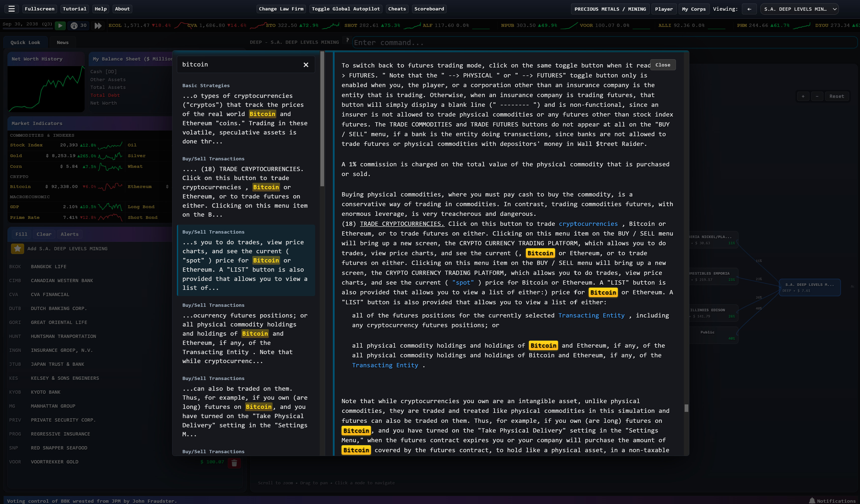Open the Tutorial menu item
The image size is (860, 504).
74,9
